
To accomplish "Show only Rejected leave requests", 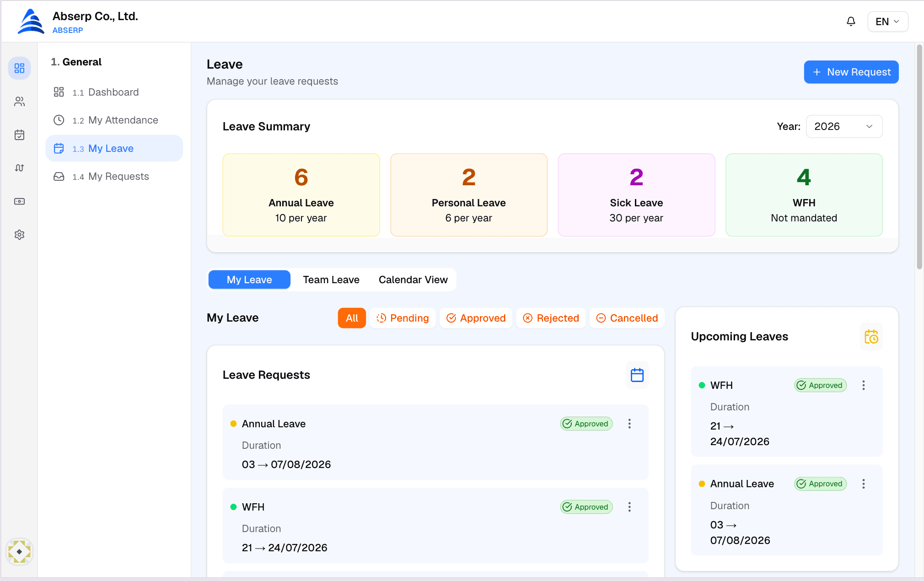I will (551, 318).
